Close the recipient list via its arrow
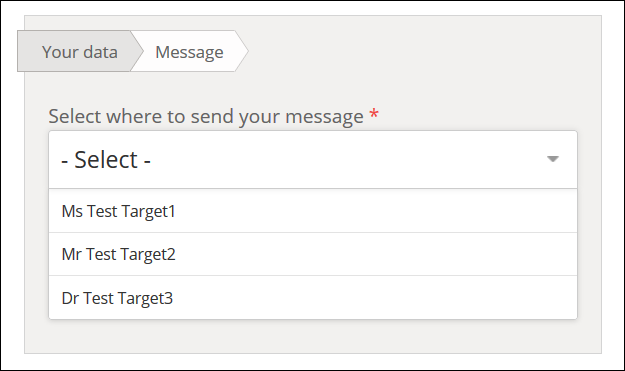Image resolution: width=625 pixels, height=371 pixels. pyautogui.click(x=552, y=159)
